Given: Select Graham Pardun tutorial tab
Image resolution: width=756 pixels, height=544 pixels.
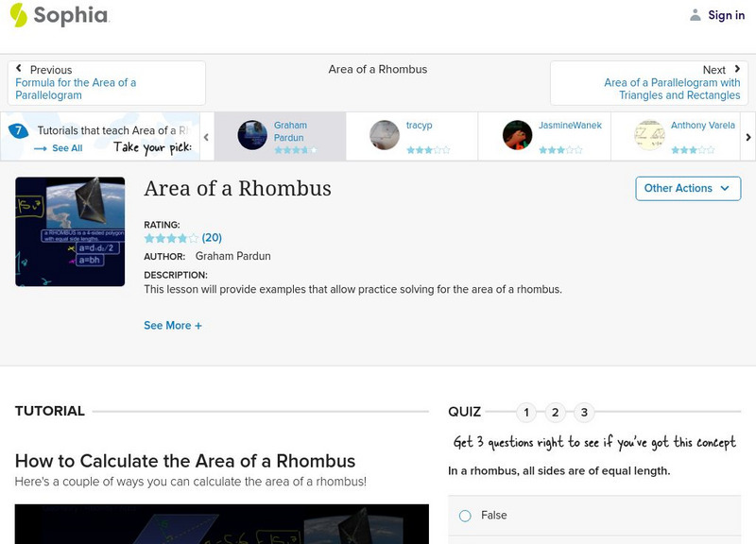Looking at the screenshot, I should (280, 136).
